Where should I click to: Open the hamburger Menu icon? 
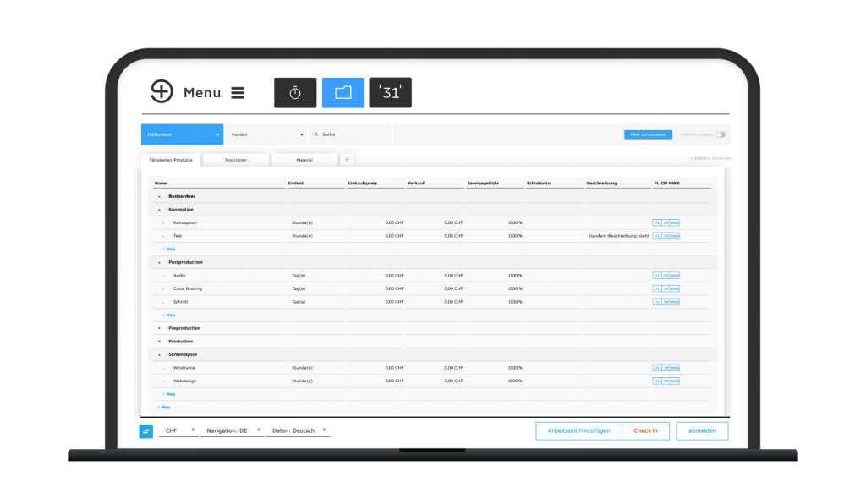pyautogui.click(x=238, y=93)
